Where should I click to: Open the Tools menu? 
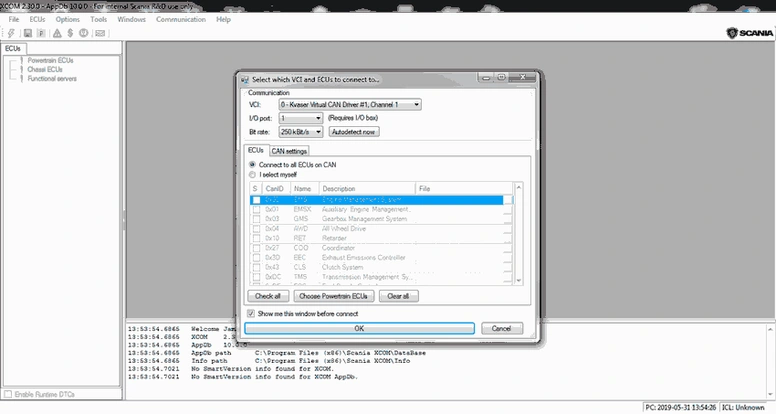98,19
